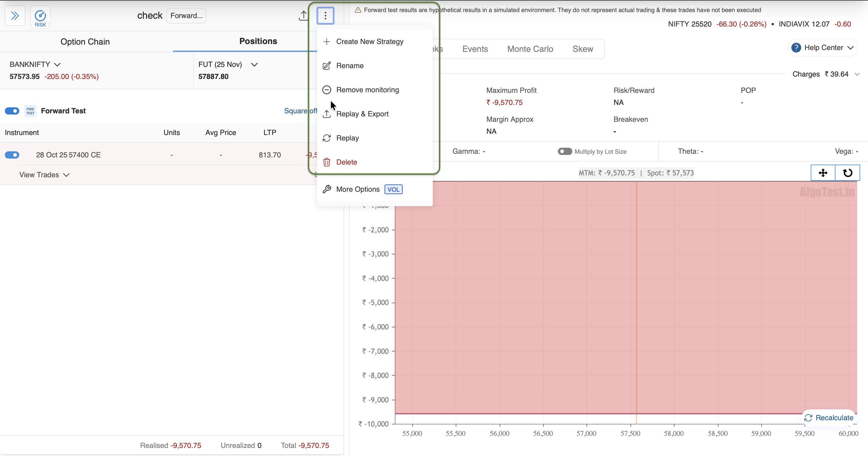Screen dimensions: 868x460
Task: Switch to the Option Chain tab
Action: point(85,42)
